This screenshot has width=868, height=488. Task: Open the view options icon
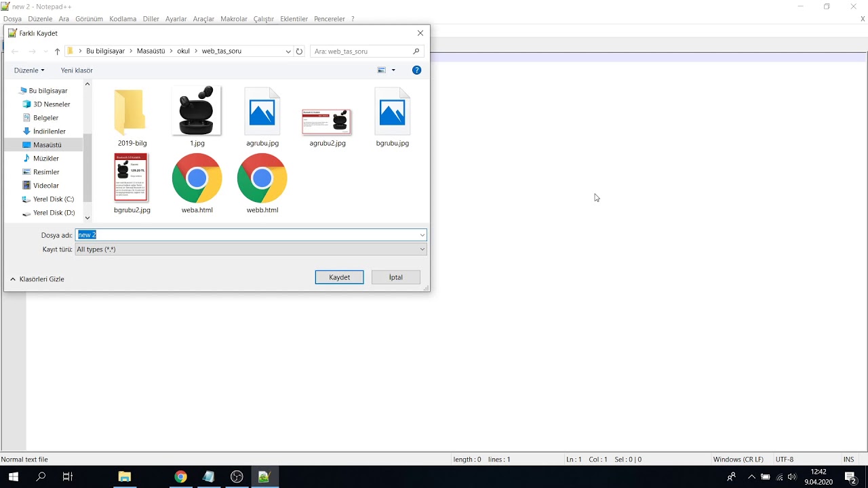point(382,70)
